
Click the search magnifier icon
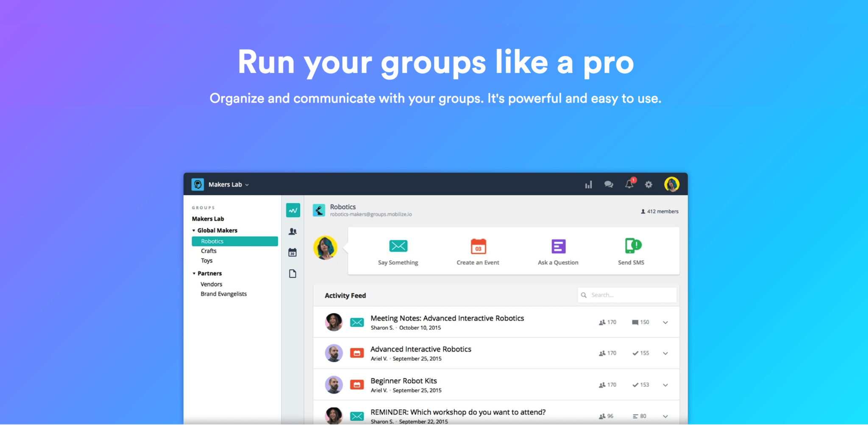[x=584, y=295]
